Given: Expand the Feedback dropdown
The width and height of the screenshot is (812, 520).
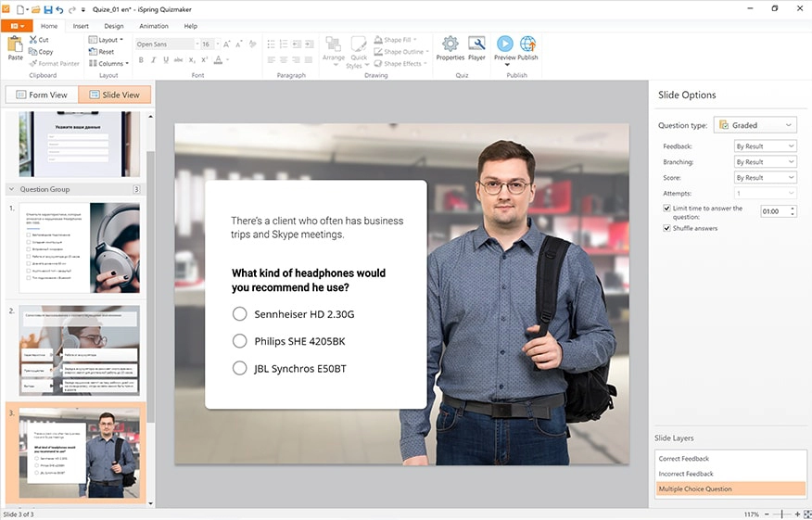Looking at the screenshot, I should (x=765, y=146).
